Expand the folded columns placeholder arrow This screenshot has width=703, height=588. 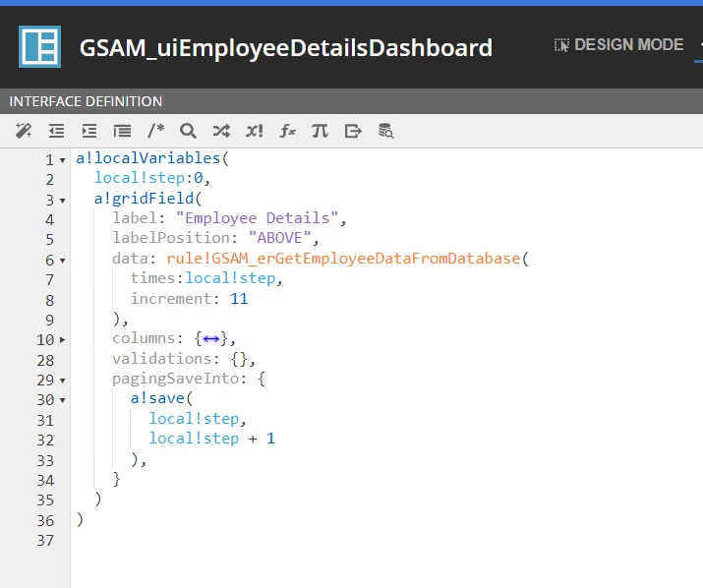(210, 338)
